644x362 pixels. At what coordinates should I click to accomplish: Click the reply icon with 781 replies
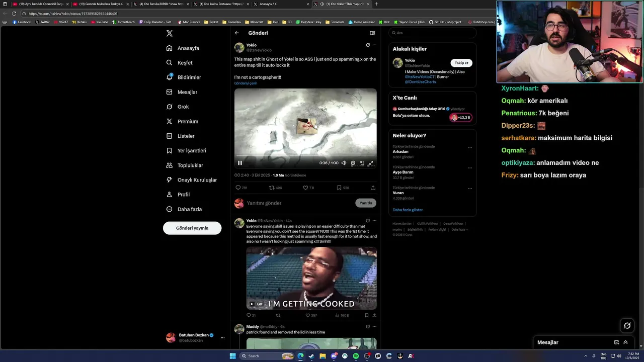[x=238, y=188]
